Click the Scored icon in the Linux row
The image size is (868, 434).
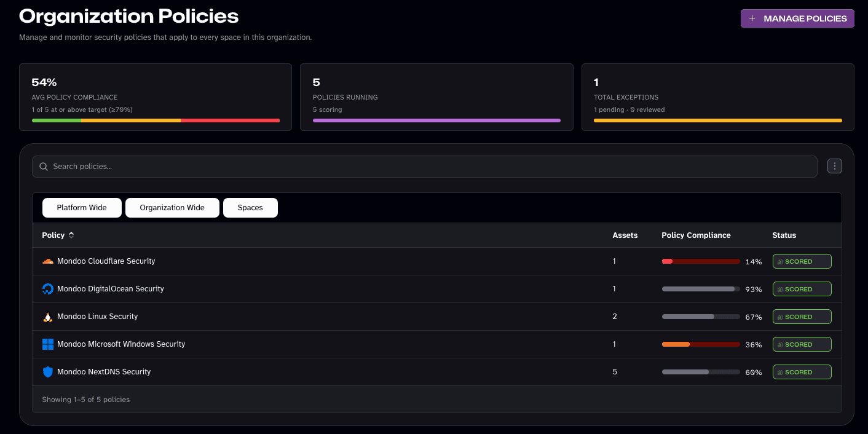780,317
